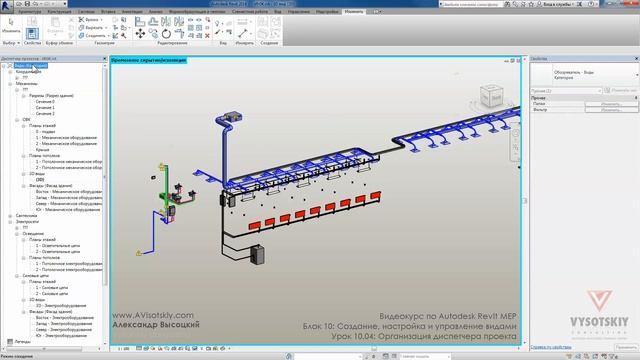Click the Trim/Extend tool beside Rotate
This screenshot has width=640, height=360.
[179, 33]
